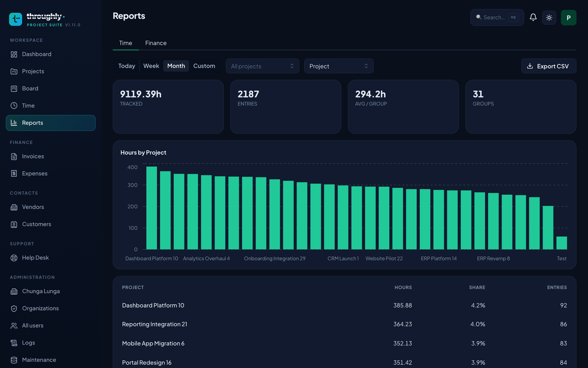Click Website Pilot 22 axis label

(384, 259)
